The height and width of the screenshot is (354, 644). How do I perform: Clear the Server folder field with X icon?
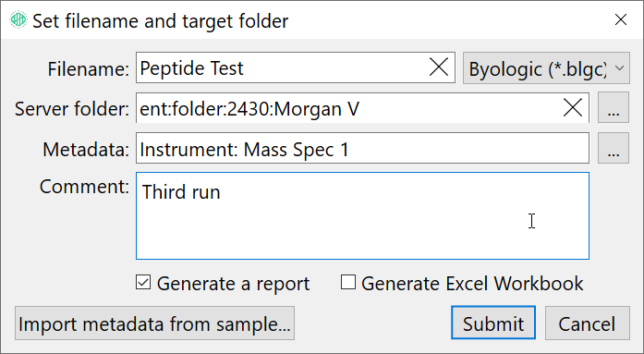[x=573, y=108]
